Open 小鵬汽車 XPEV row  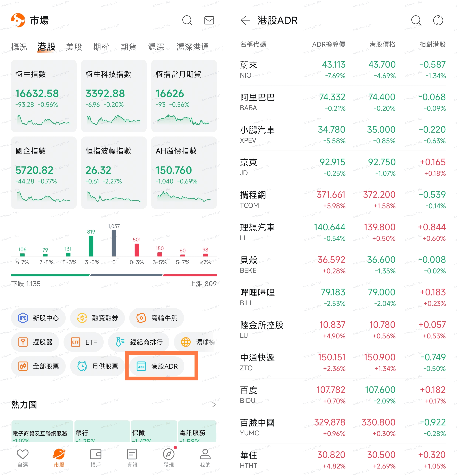[343, 135]
